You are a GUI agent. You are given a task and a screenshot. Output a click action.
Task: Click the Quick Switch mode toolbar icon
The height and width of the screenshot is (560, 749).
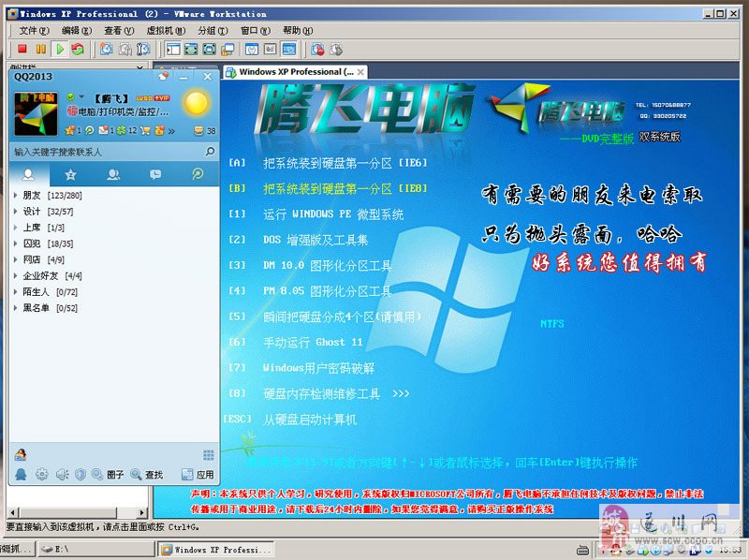(209, 49)
